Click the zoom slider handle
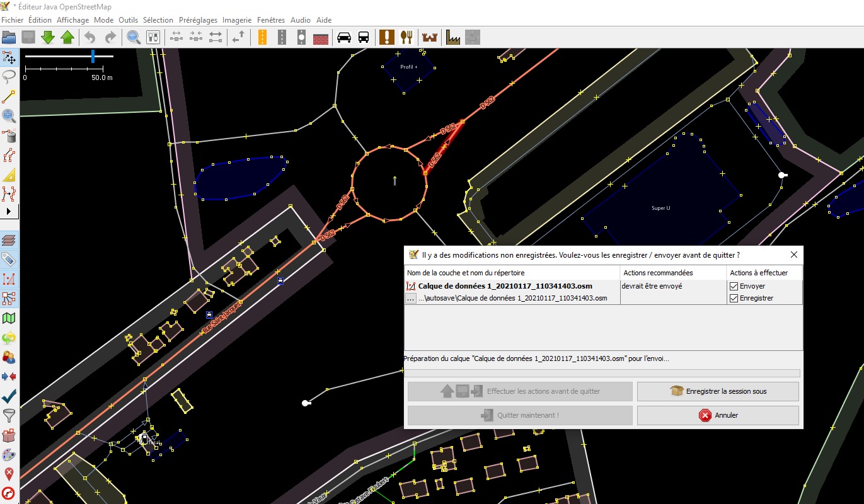Screen dimensions: 864x504 [93, 57]
